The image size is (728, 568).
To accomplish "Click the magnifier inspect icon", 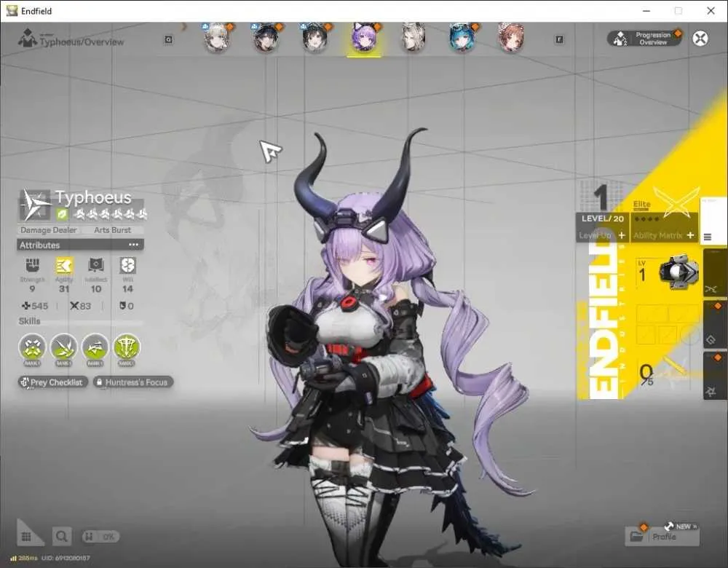I will coord(62,537).
